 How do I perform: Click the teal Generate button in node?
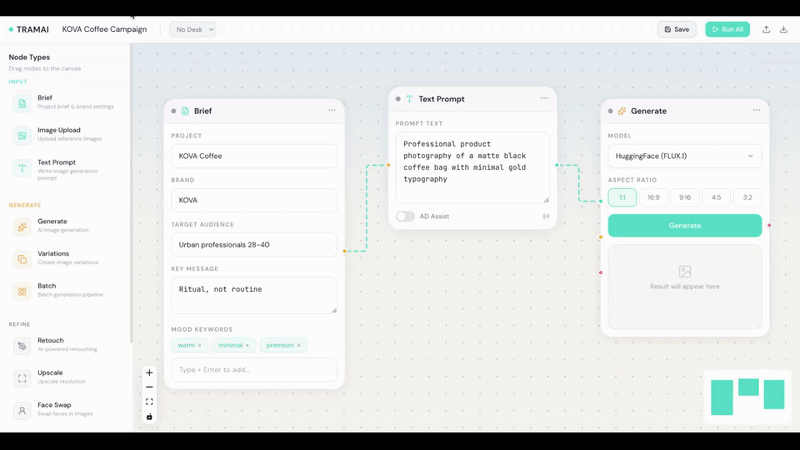coord(685,226)
